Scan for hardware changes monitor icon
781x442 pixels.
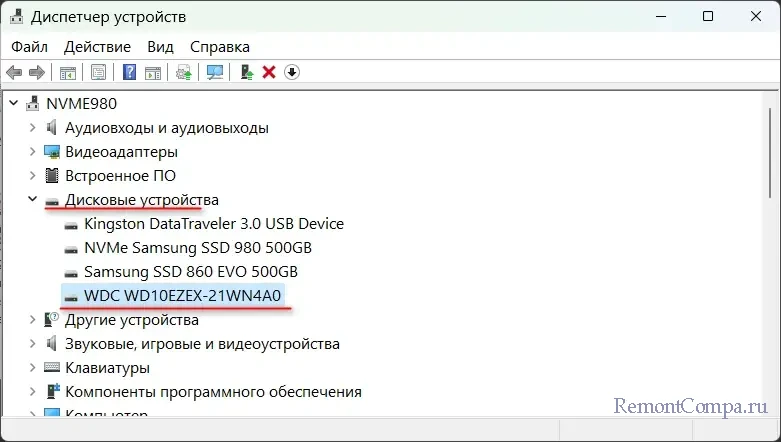click(x=214, y=72)
